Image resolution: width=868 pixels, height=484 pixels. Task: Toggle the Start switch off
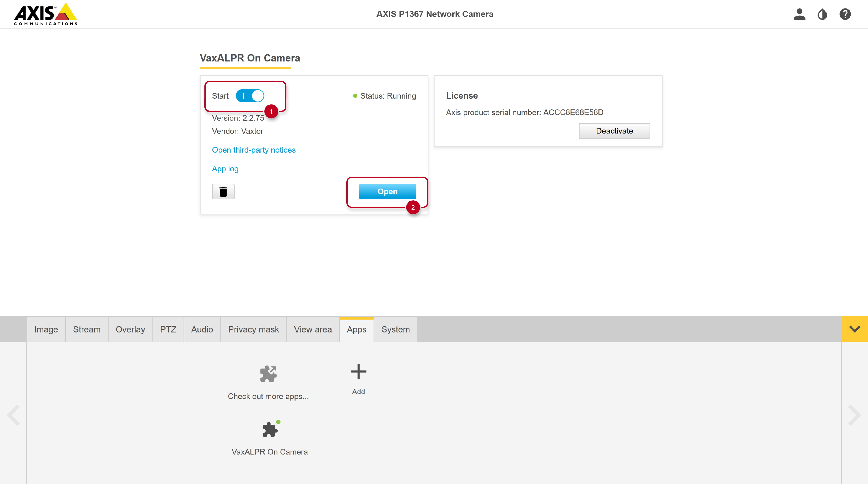click(250, 96)
